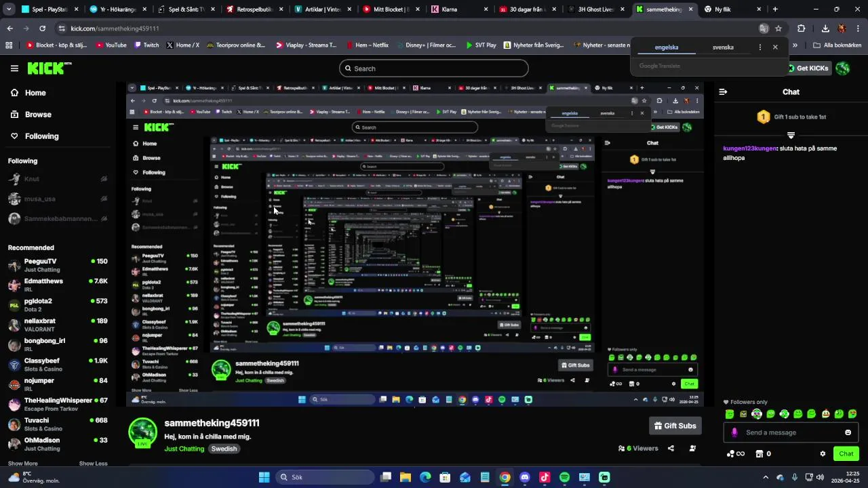Viewport: 868px width, 488px height.
Task: Focus the Kick search field
Action: [x=434, y=68]
